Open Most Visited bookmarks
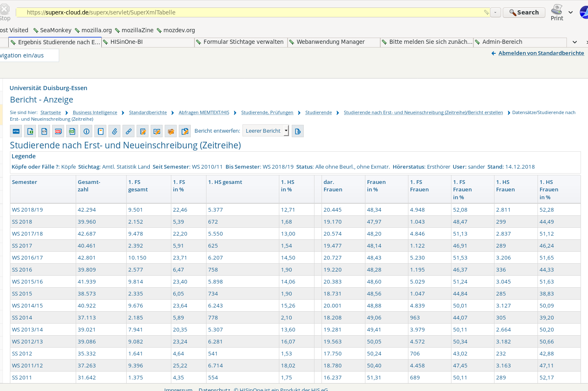This screenshot has height=391, width=588. [14, 30]
